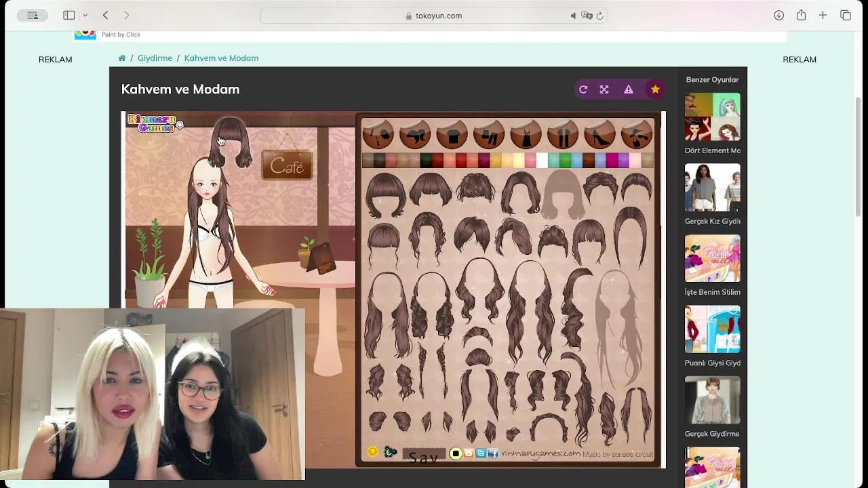Open the high heel shoes category
The image size is (868, 488).
[599, 134]
